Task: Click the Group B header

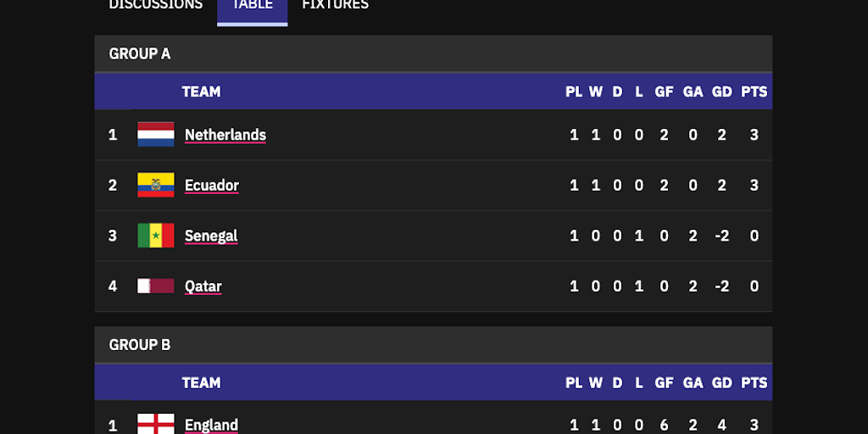Action: pyautogui.click(x=140, y=345)
